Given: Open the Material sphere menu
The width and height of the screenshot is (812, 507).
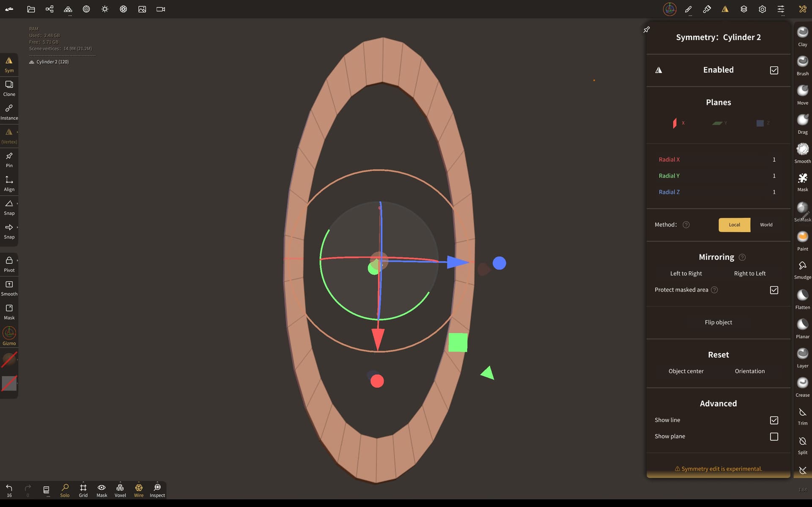Looking at the screenshot, I should pos(86,9).
